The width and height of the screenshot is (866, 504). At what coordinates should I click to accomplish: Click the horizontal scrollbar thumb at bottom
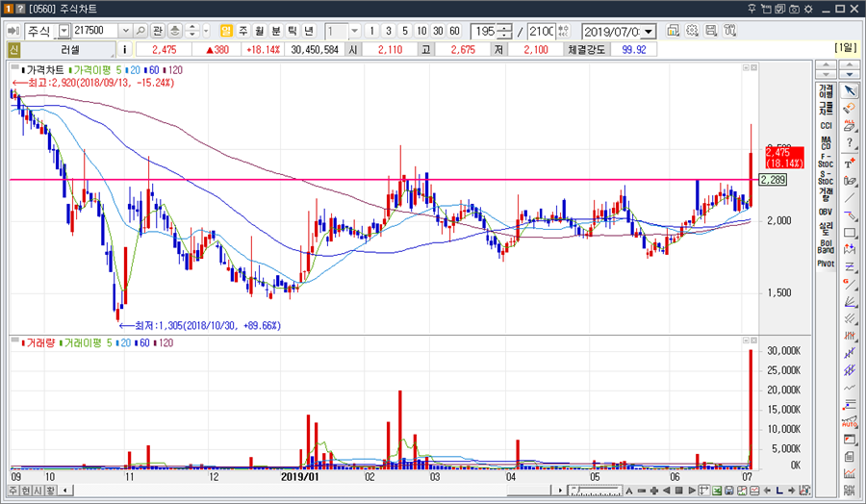(x=529, y=491)
